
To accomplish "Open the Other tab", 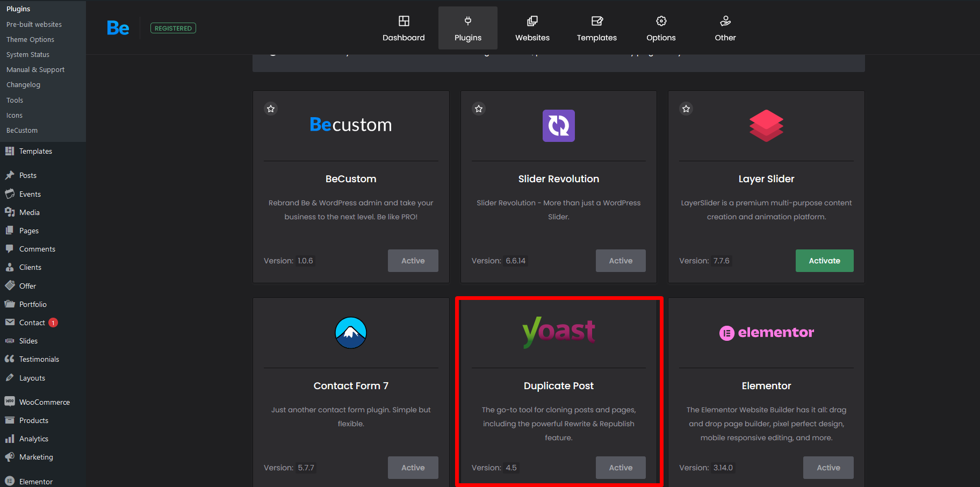I will click(x=725, y=28).
